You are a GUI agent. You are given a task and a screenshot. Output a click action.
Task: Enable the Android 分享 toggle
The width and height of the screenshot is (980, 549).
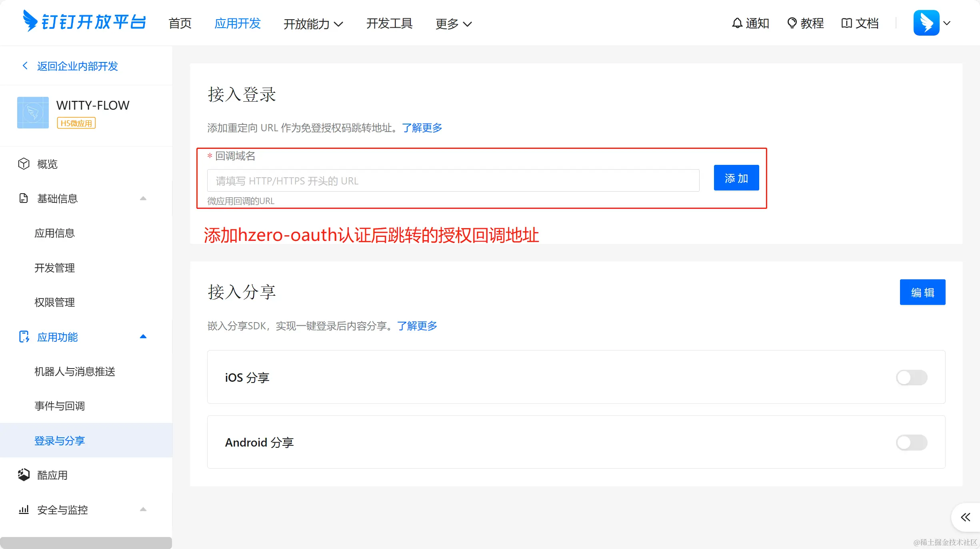911,442
